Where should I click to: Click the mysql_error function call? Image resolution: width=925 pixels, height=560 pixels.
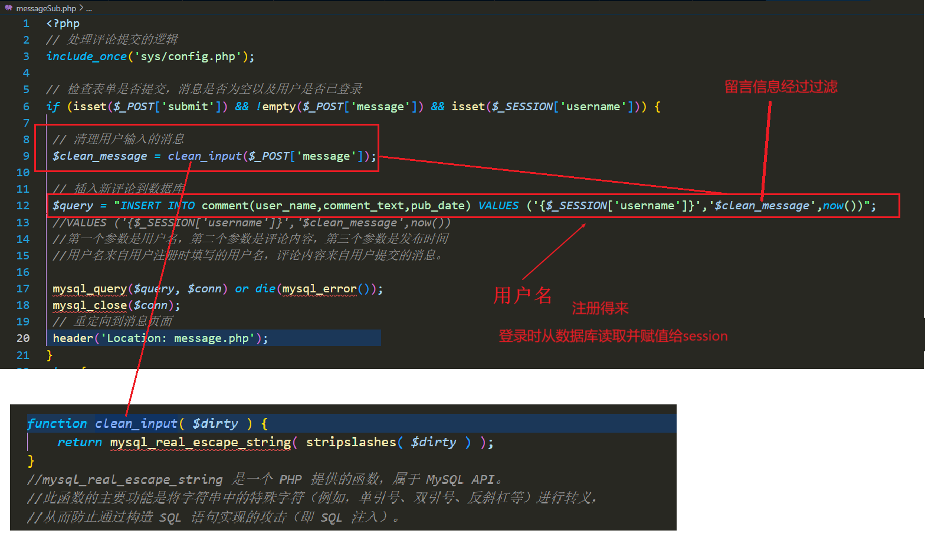point(319,289)
